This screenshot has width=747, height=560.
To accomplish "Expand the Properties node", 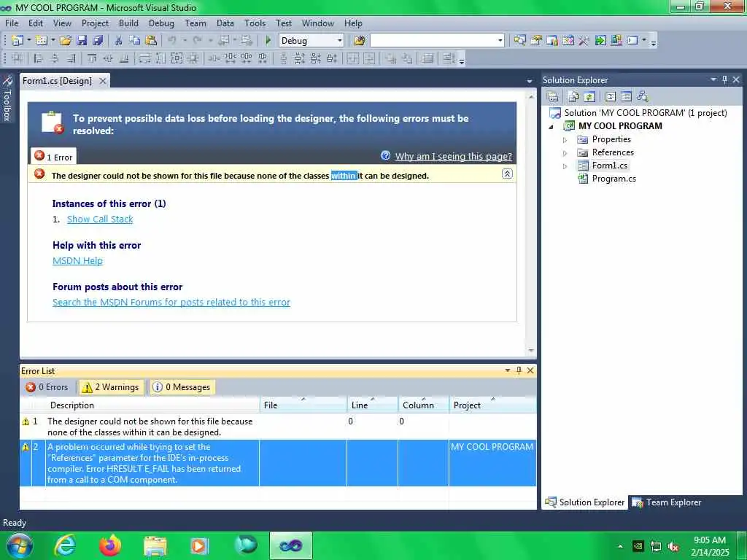I will coord(565,140).
